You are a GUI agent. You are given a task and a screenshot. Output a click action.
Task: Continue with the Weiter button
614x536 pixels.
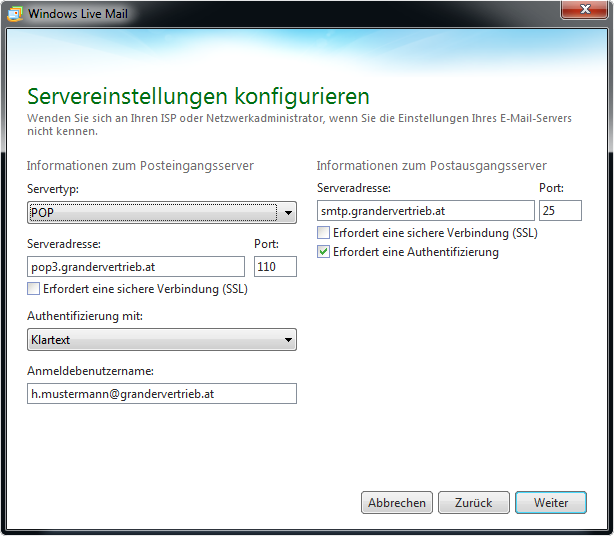tap(550, 503)
